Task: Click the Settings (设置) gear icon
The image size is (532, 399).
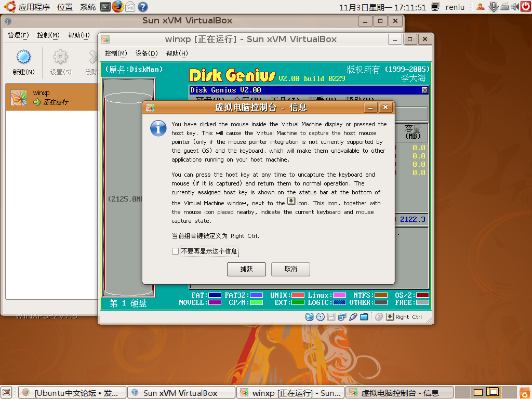Action: [x=60, y=57]
